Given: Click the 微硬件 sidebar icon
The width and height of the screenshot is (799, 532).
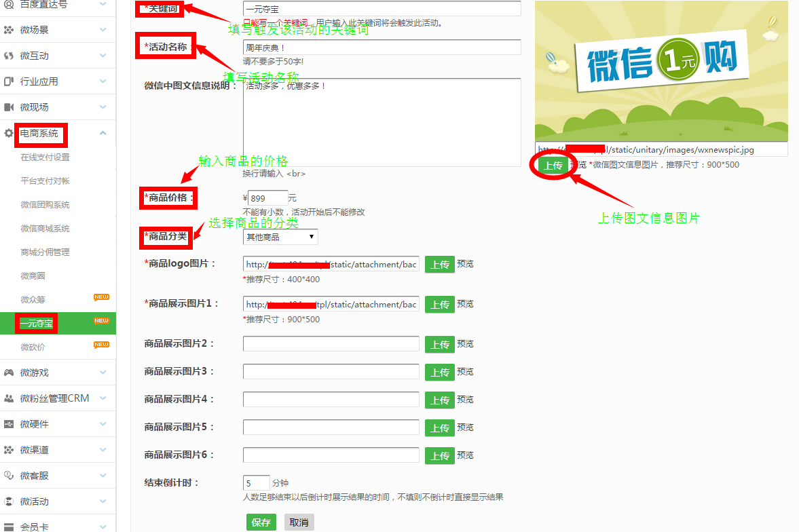Looking at the screenshot, I should (x=9, y=424).
